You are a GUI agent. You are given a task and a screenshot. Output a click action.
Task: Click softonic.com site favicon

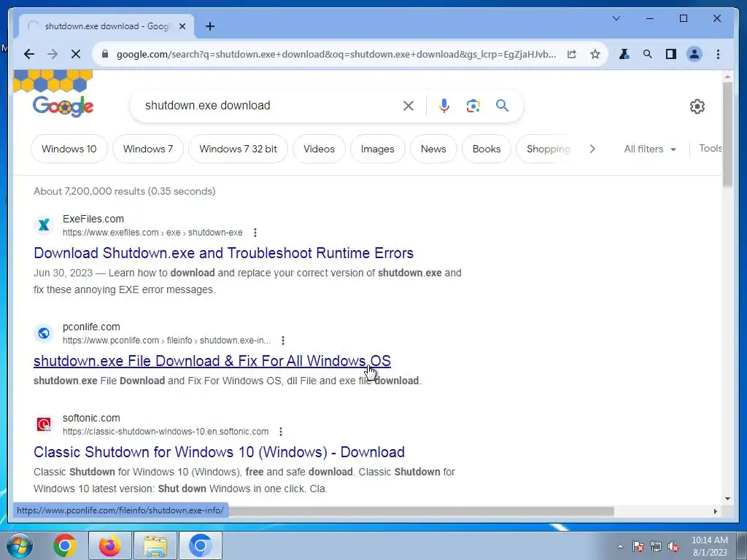[44, 424]
